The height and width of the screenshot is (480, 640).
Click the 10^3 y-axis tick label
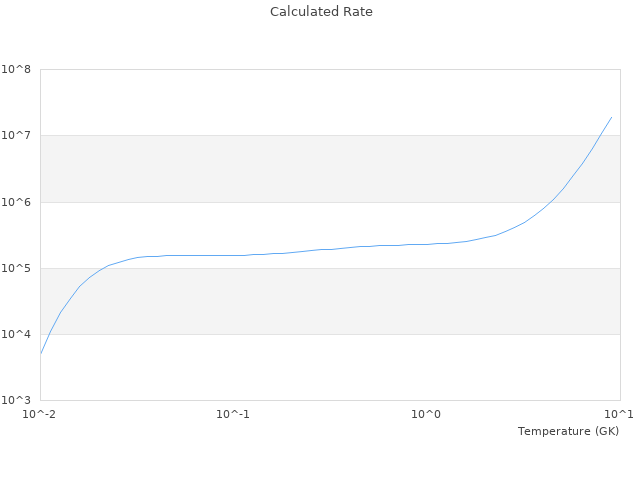tap(16, 400)
